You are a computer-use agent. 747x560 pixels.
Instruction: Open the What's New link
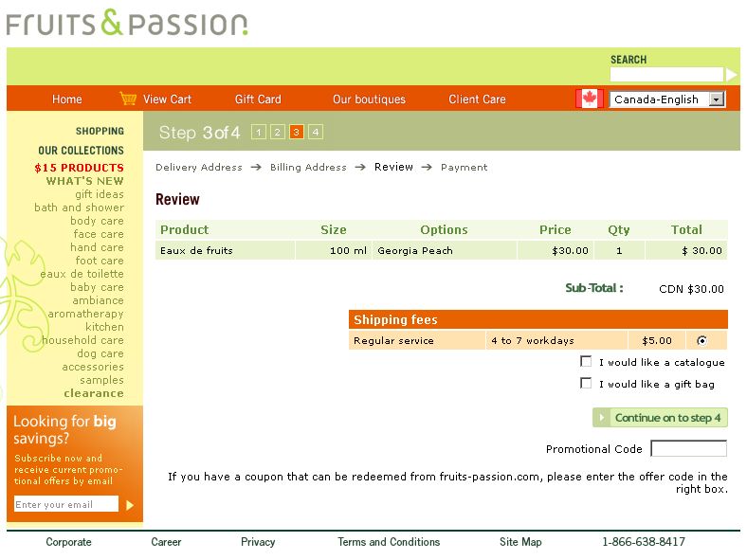(84, 181)
